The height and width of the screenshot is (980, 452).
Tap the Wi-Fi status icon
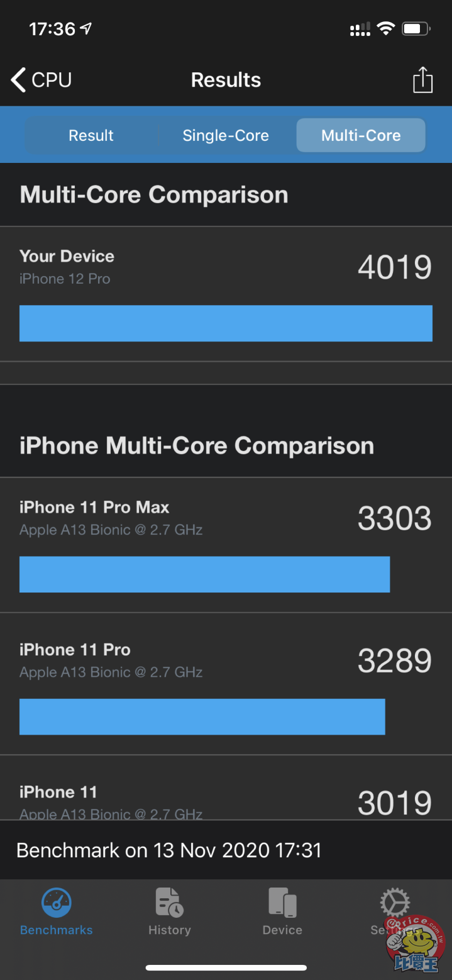coord(385,28)
